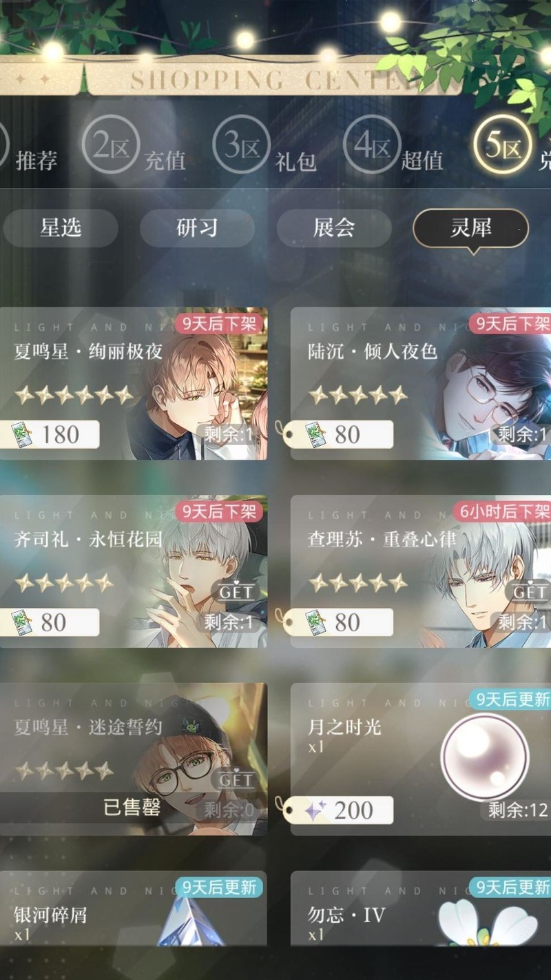Click the 月之时光 pearl orb icon
Viewport: 551px width, 980px height.
484,756
